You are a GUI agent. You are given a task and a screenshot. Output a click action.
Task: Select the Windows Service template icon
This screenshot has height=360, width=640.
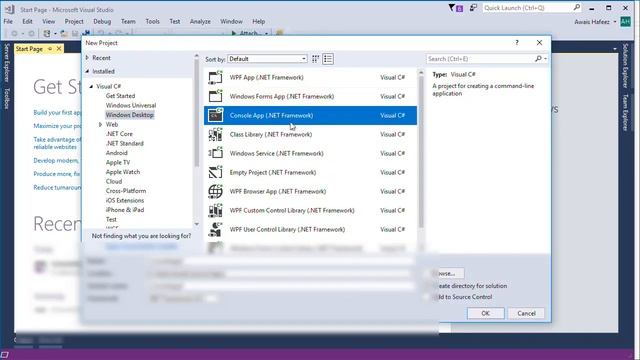tap(215, 153)
